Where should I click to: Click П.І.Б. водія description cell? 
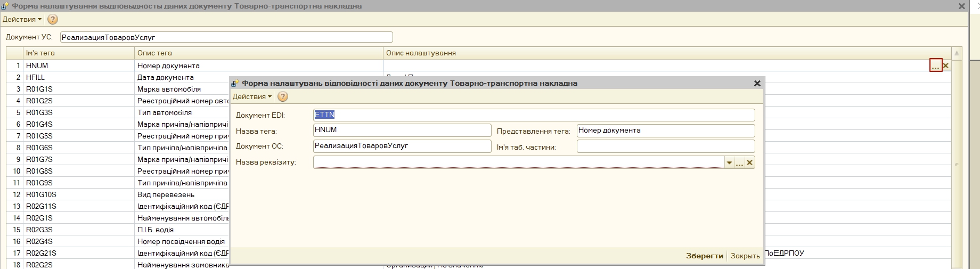coord(182,230)
